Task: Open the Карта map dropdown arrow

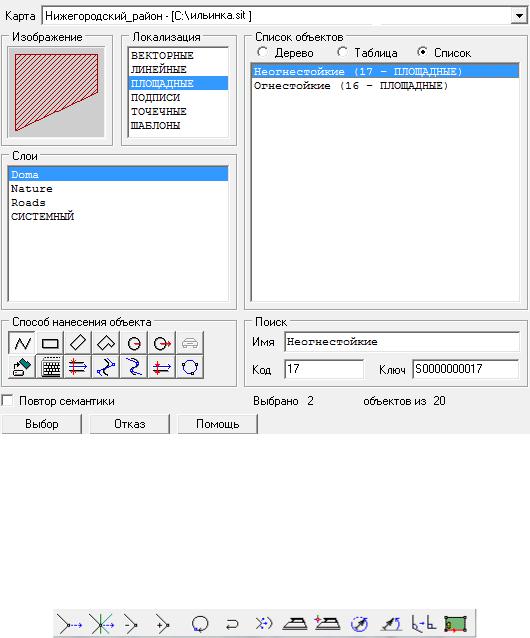Action: click(519, 16)
